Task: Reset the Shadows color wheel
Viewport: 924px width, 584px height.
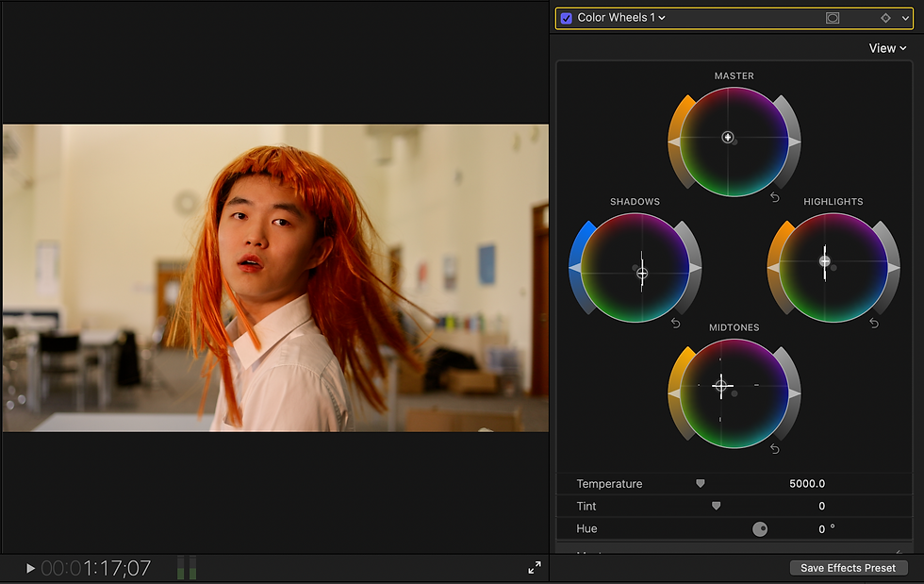Action: pyautogui.click(x=675, y=324)
